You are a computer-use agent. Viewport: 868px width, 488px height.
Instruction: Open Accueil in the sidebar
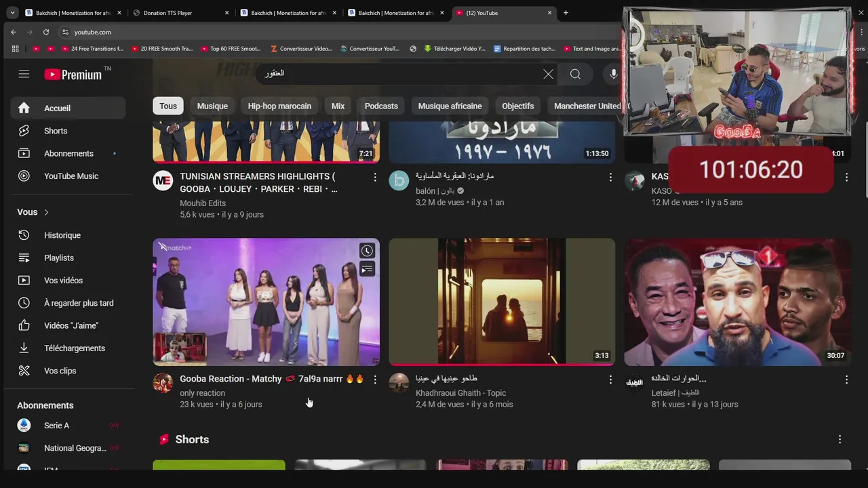pos(68,108)
